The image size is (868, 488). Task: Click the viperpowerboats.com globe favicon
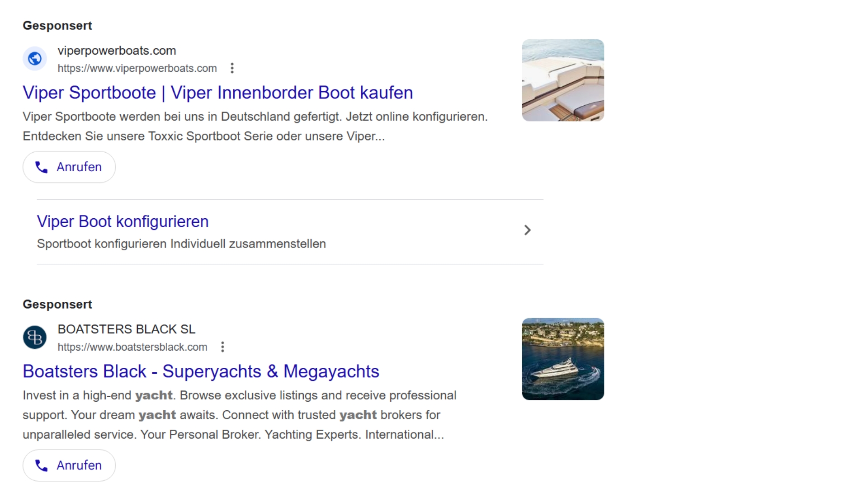(35, 59)
